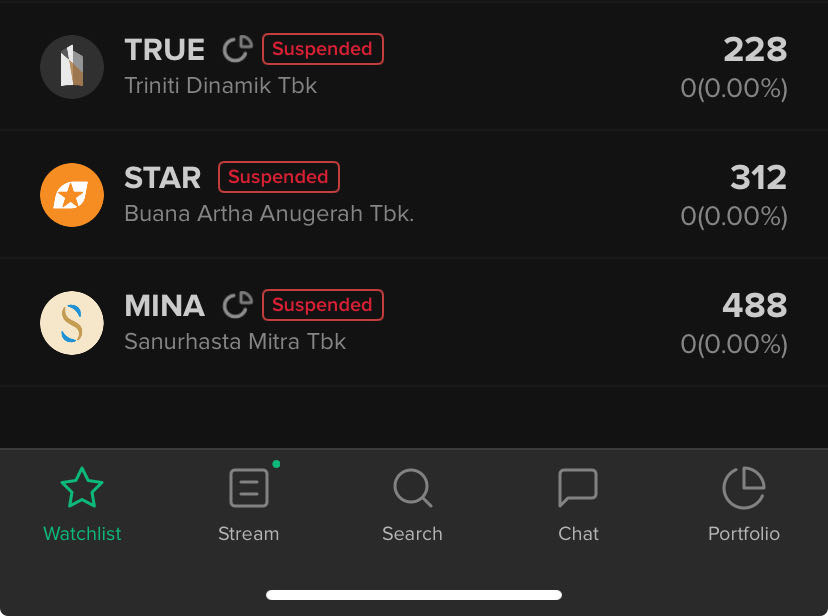Open the Stream feed icon
The height and width of the screenshot is (616, 828).
(x=248, y=488)
